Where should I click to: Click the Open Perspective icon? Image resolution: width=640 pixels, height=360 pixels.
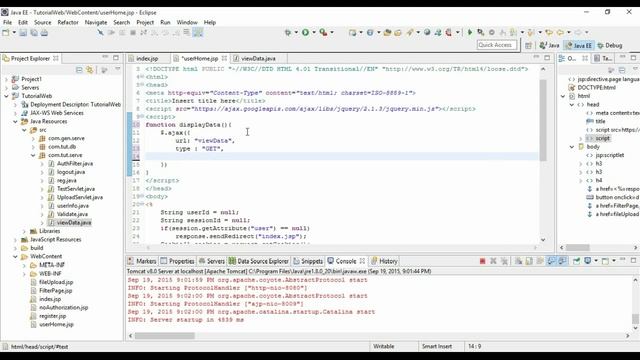tap(528, 45)
